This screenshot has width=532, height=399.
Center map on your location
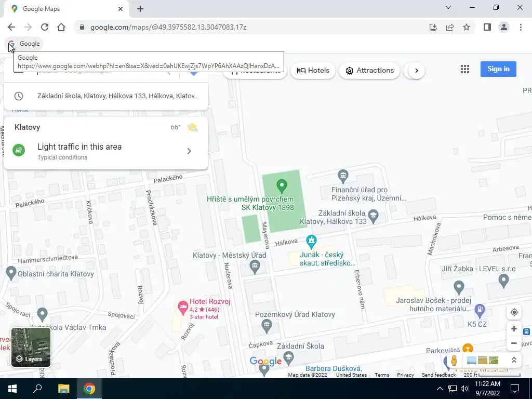[x=514, y=312]
